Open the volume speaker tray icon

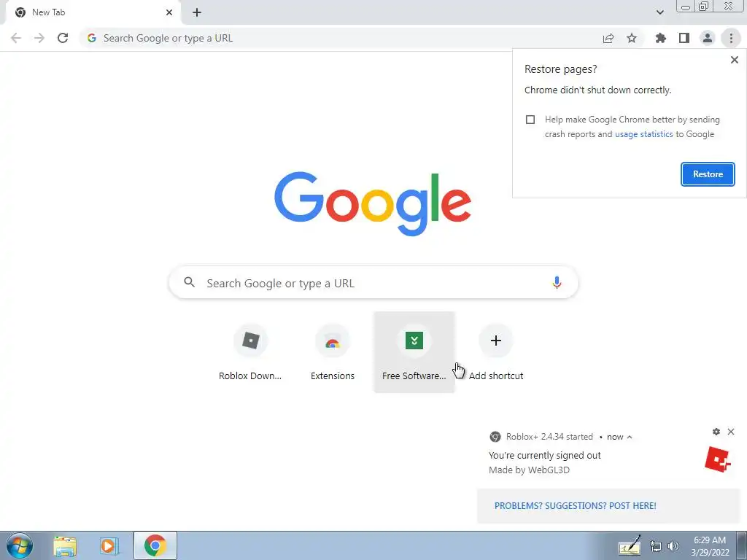673,546
